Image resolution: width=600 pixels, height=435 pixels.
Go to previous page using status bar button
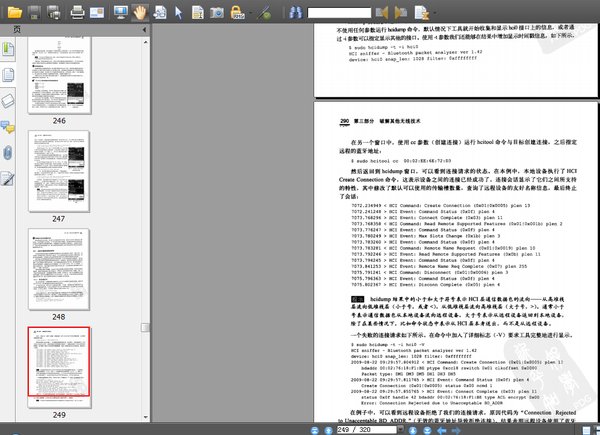coord(328,430)
